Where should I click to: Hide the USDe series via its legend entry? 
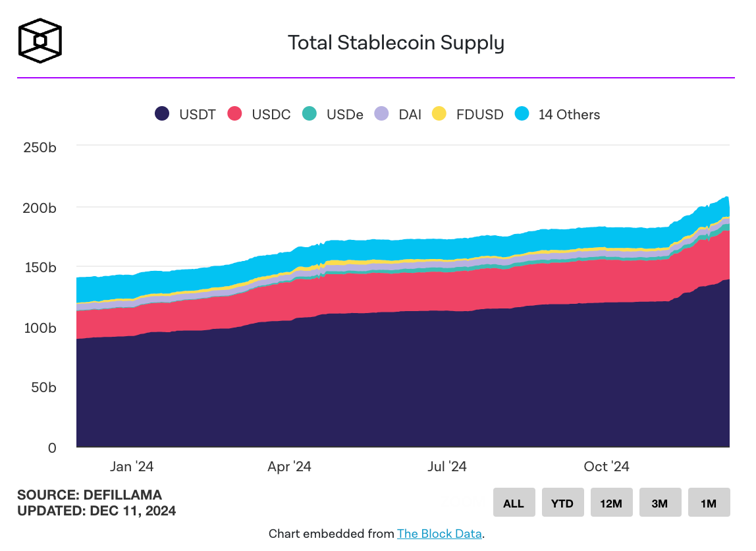coord(333,114)
